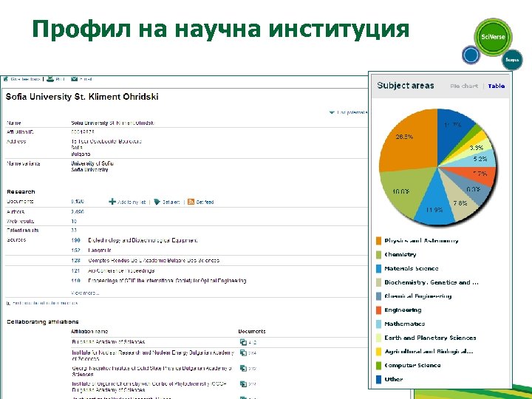Screen dimensions: 532x399
Task: Click the Materials Science blue legend swatch
Action: coord(378,268)
